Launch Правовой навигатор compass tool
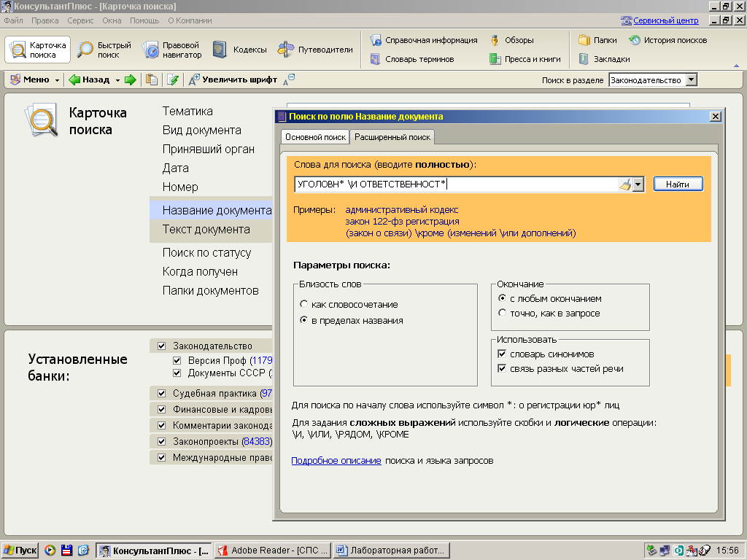Viewport: 747px width, 560px height. point(172,50)
